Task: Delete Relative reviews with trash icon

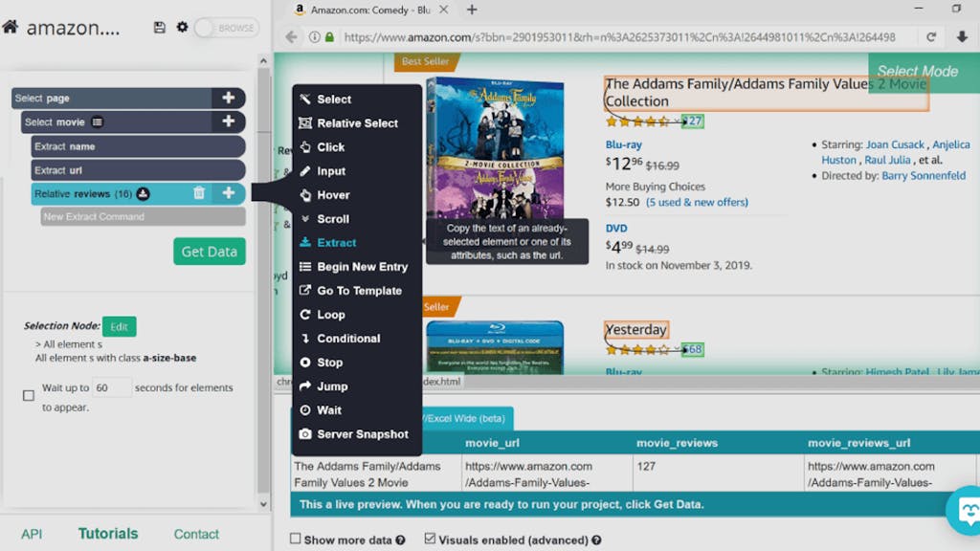Action: click(x=199, y=193)
